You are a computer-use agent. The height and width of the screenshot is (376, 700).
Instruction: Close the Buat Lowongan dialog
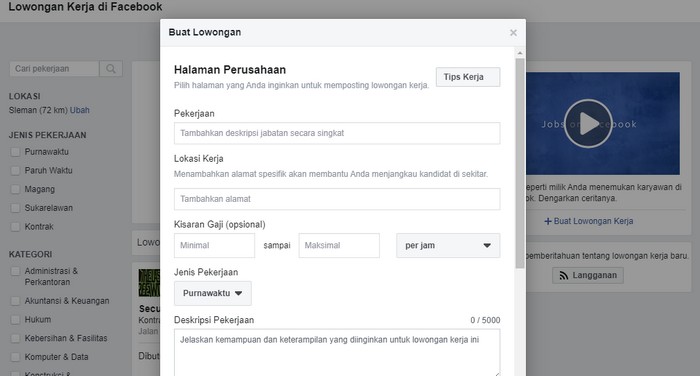[513, 33]
